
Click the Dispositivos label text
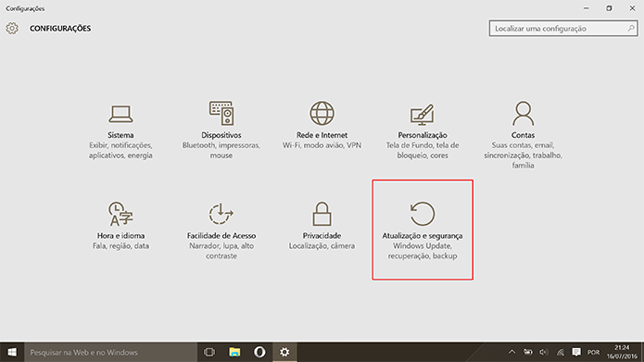tap(221, 135)
